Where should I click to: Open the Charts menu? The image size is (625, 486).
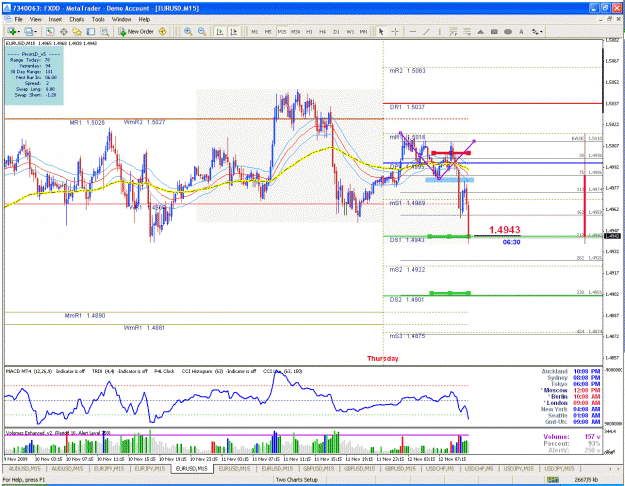click(77, 19)
